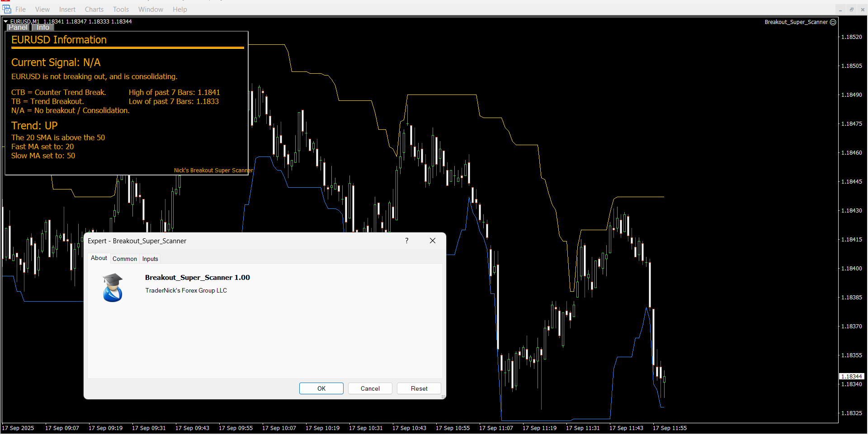Click "The 20 SMA is above the 50"
Image resolution: width=868 pixels, height=435 pixels.
(x=58, y=137)
